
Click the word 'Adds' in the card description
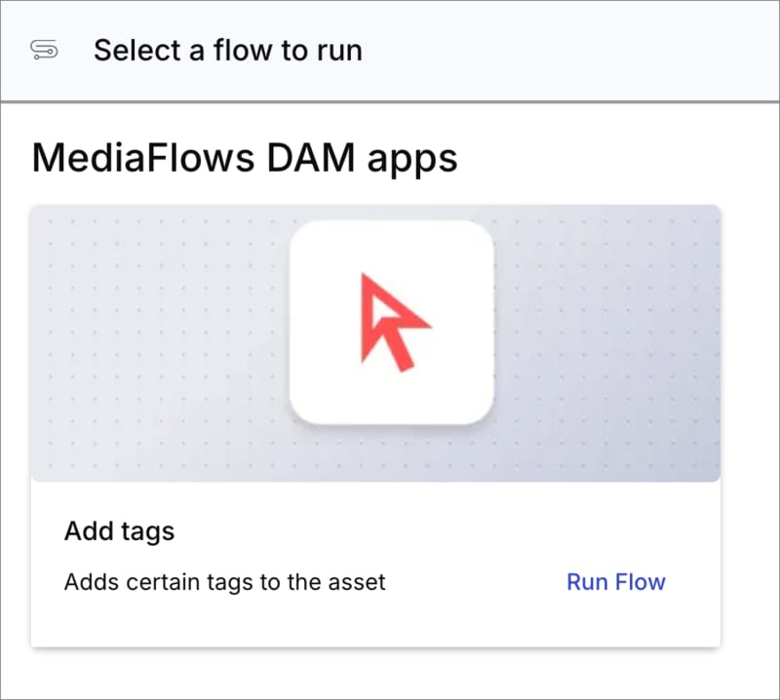pos(89,582)
